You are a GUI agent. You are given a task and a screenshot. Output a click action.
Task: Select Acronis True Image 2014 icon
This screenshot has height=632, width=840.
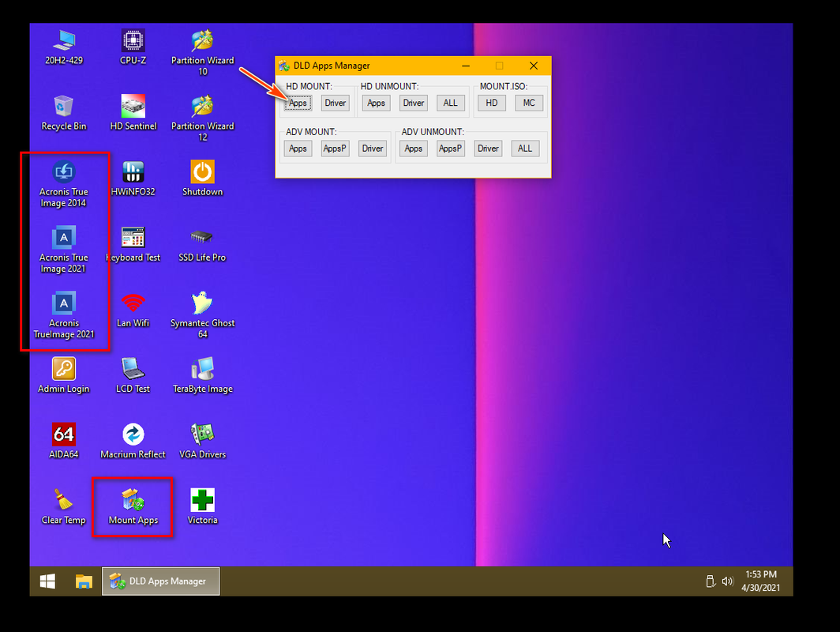point(64,184)
